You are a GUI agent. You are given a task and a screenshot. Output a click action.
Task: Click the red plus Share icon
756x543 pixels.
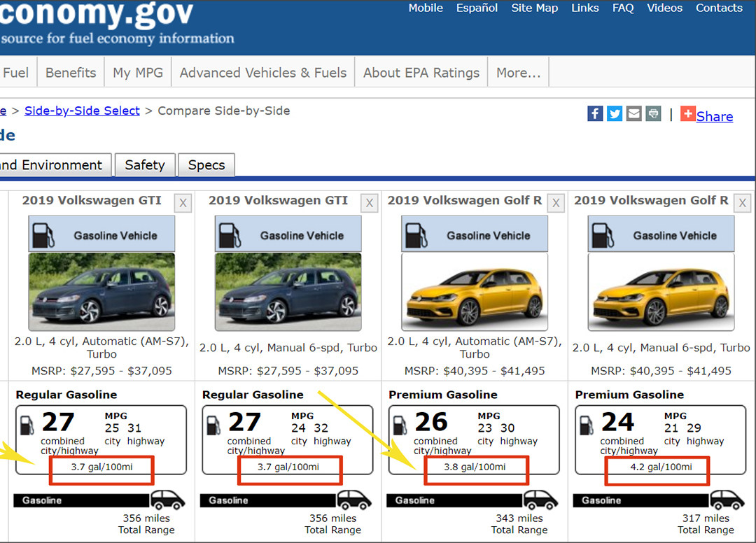pyautogui.click(x=688, y=114)
